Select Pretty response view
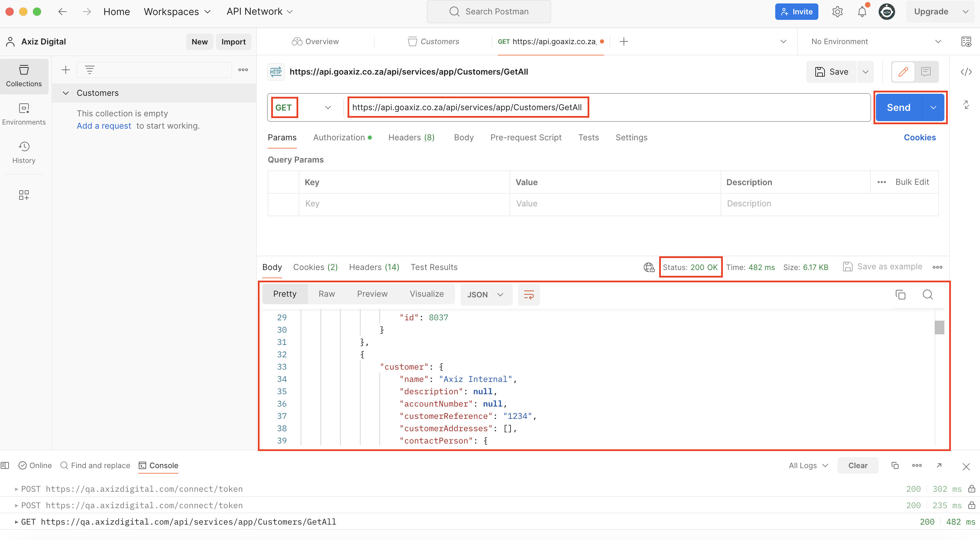This screenshot has height=540, width=980. 285,294
